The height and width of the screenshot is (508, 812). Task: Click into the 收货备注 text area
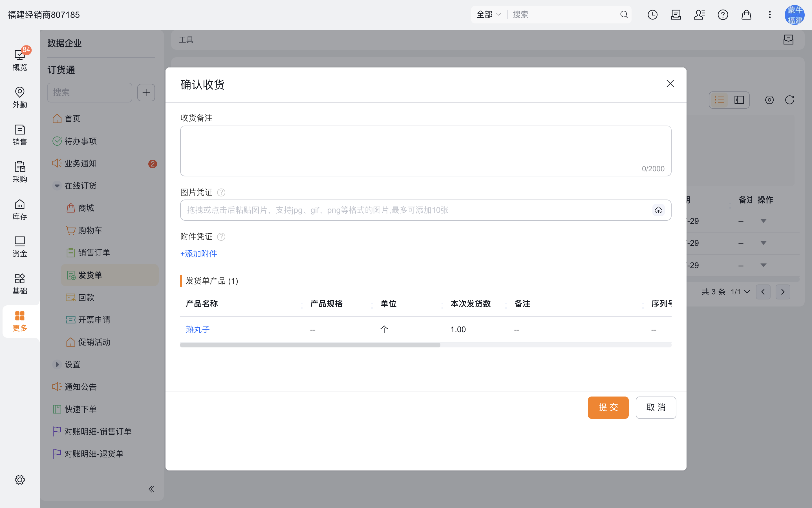425,151
